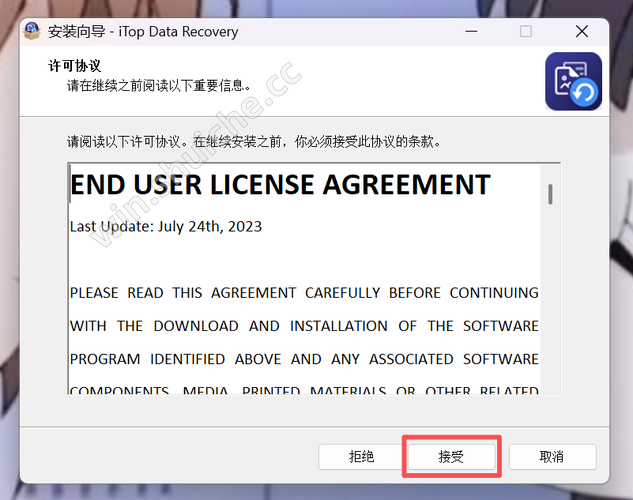
Task: Click the installer icon in the title bar
Action: (32, 30)
